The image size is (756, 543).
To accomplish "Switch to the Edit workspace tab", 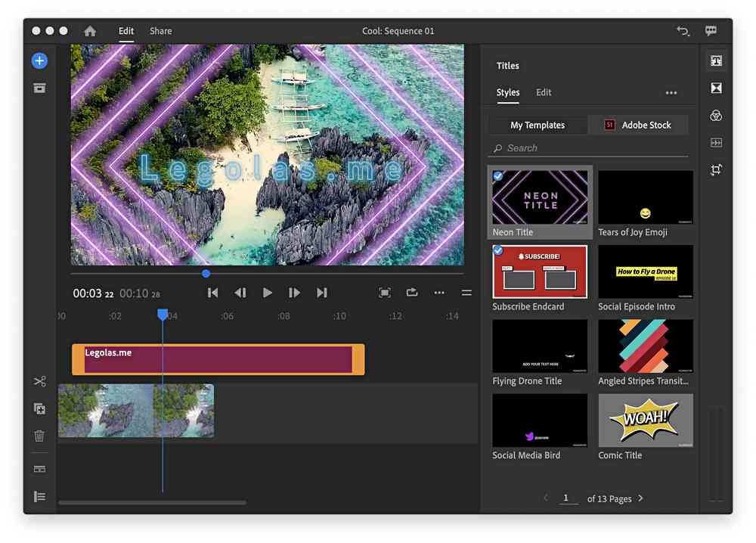I will coord(125,31).
